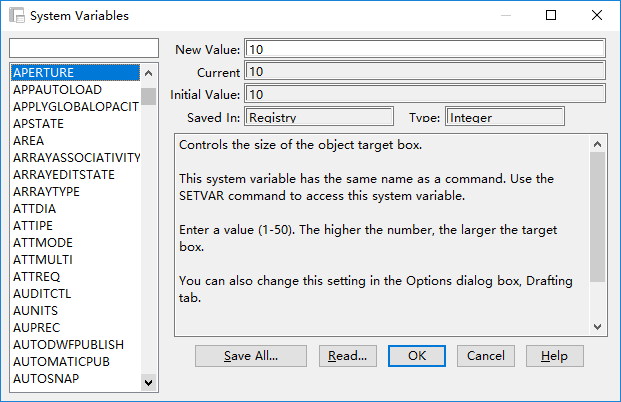Screen dimensions: 621x402
Task: Maximize the System Variables window
Action: tap(550, 16)
